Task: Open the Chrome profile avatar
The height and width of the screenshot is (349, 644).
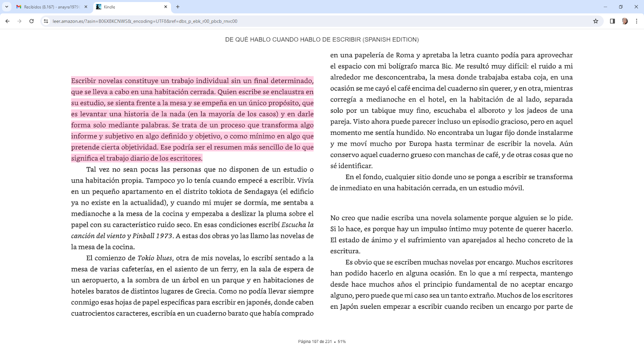Action: click(625, 21)
